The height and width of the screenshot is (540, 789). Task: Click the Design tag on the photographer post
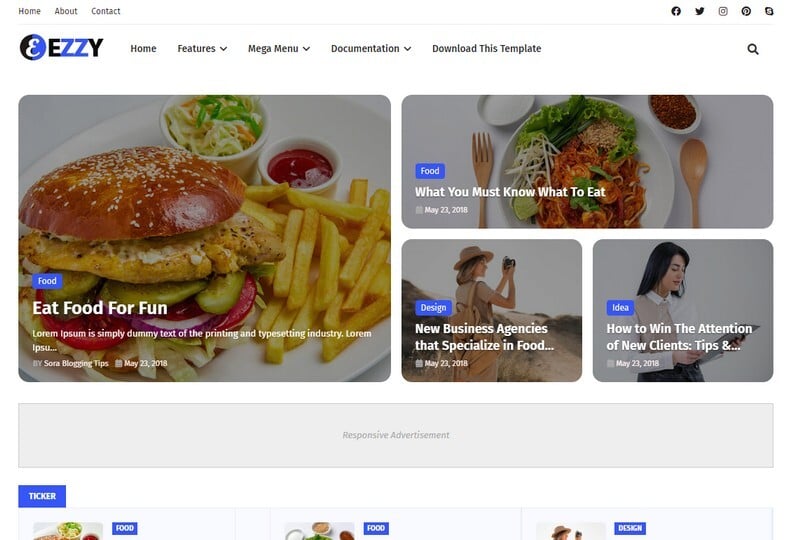click(x=433, y=307)
